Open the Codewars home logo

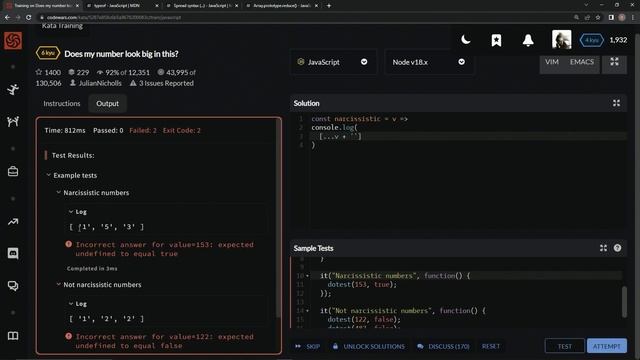pos(13,40)
